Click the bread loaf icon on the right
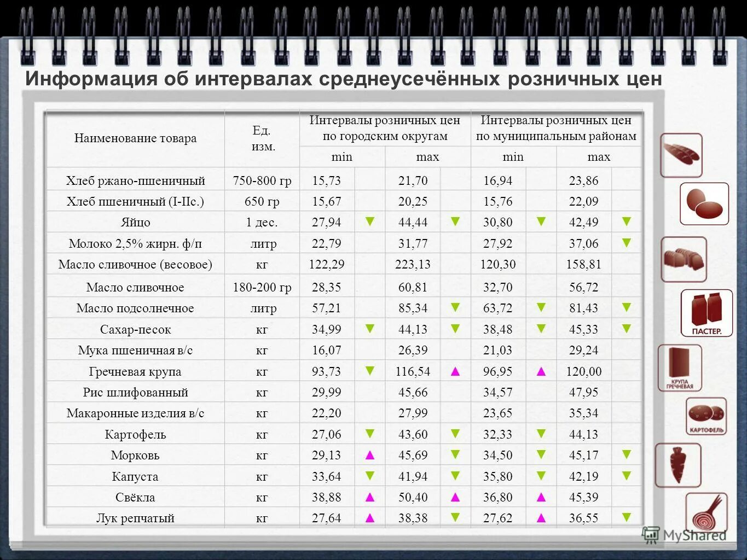The height and width of the screenshot is (560, 747). (681, 155)
